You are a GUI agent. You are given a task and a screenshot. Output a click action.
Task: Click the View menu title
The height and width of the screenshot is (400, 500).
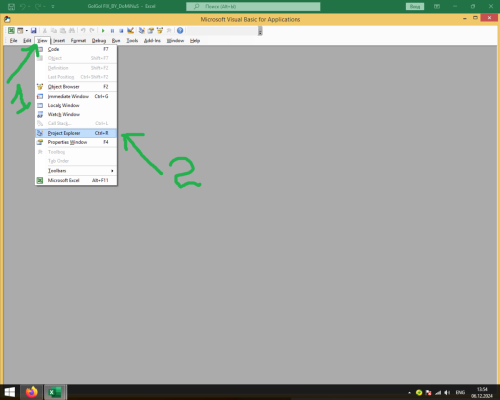[x=42, y=41]
